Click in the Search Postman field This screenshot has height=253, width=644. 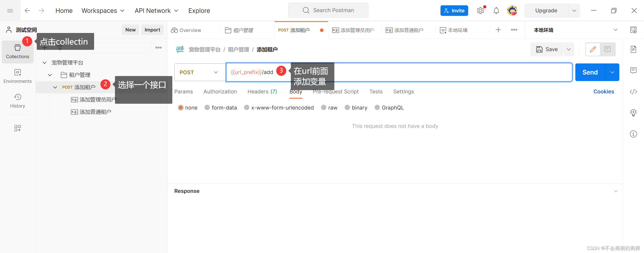(328, 10)
